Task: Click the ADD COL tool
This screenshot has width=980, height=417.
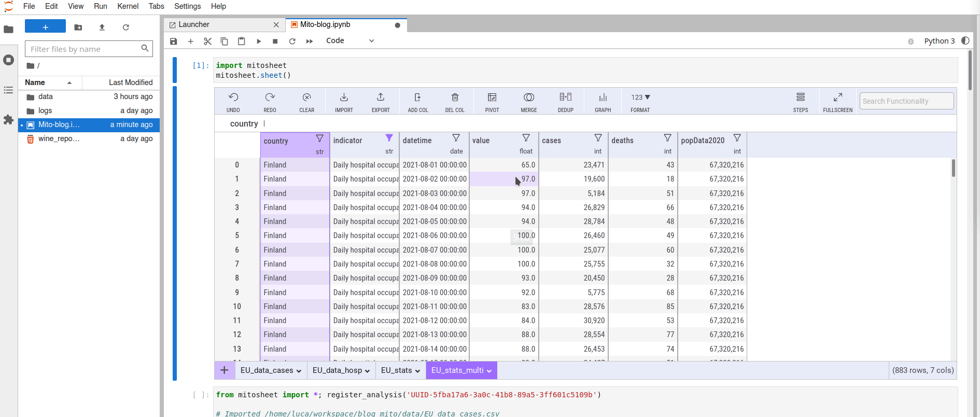Action: (x=418, y=102)
